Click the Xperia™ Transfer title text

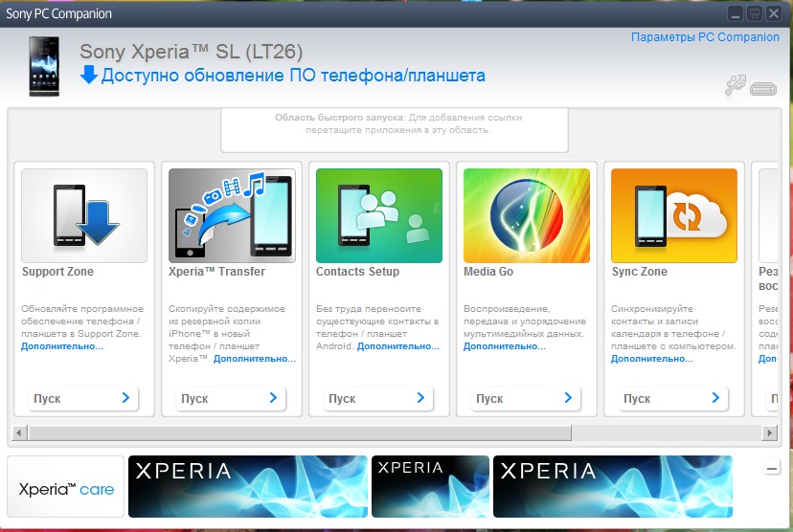tap(217, 272)
